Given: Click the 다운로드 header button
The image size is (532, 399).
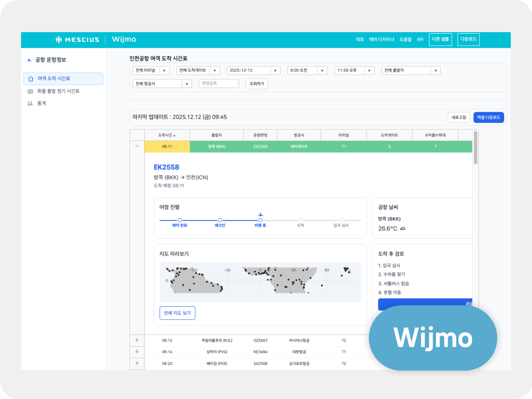Looking at the screenshot, I should click(469, 39).
